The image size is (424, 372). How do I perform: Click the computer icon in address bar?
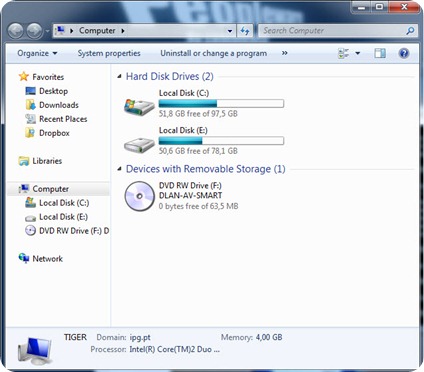60,30
